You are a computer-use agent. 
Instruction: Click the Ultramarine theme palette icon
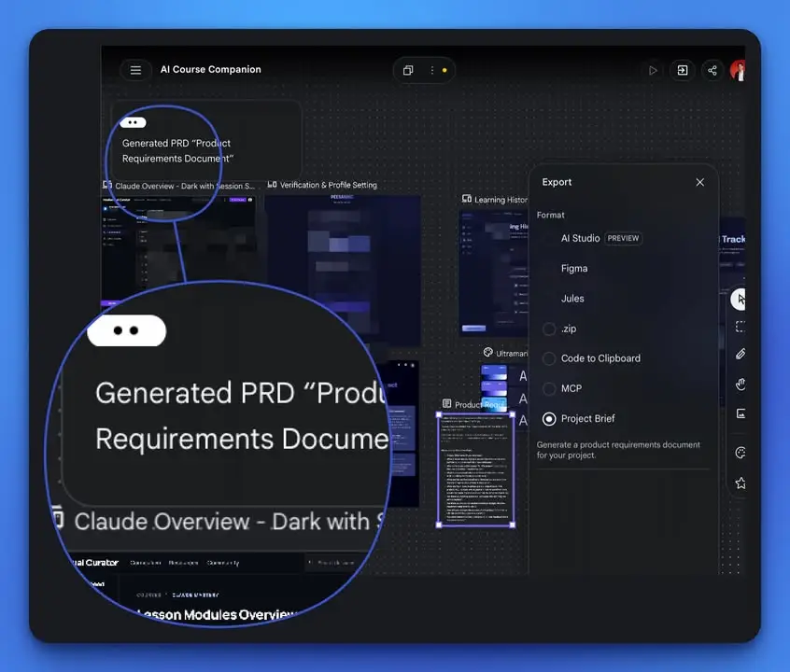[x=487, y=352]
